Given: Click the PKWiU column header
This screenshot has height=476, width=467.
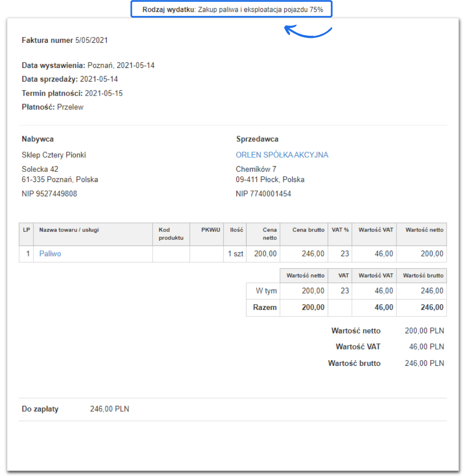Looking at the screenshot, I should tap(210, 230).
